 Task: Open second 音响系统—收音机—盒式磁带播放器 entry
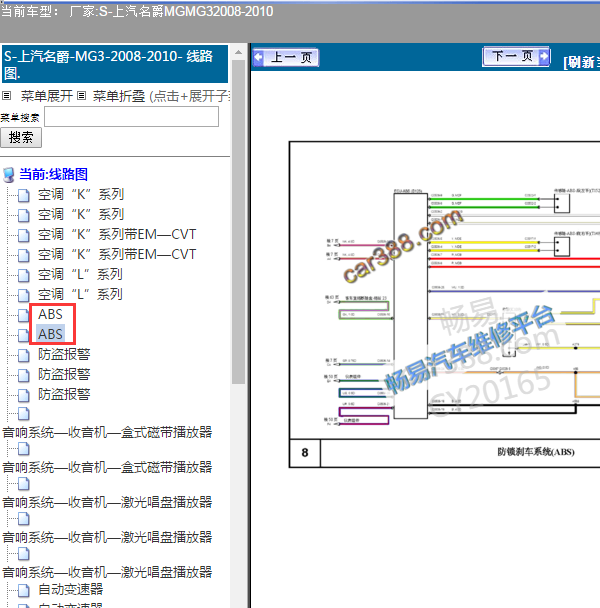[x=107, y=467]
